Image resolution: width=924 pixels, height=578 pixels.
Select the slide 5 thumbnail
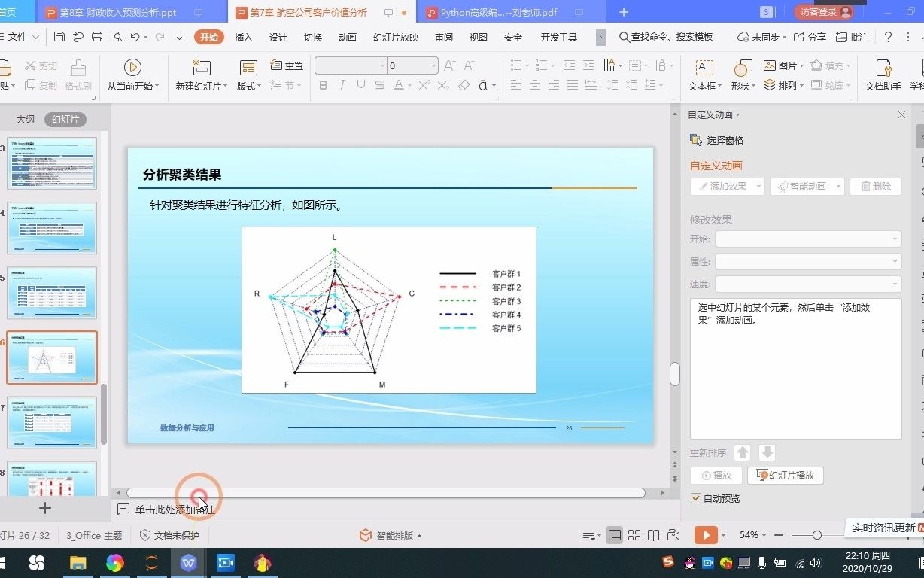coord(51,292)
